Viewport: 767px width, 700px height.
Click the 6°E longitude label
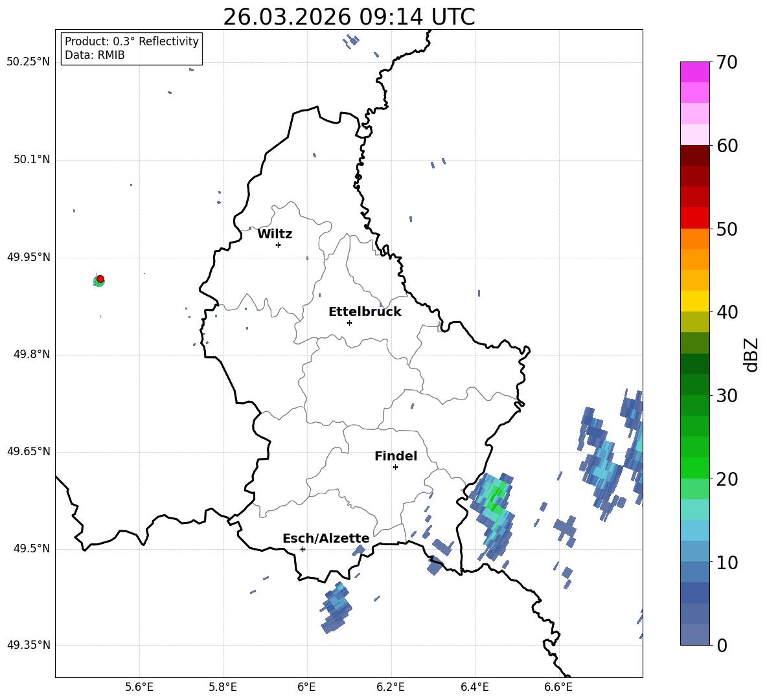point(306,687)
